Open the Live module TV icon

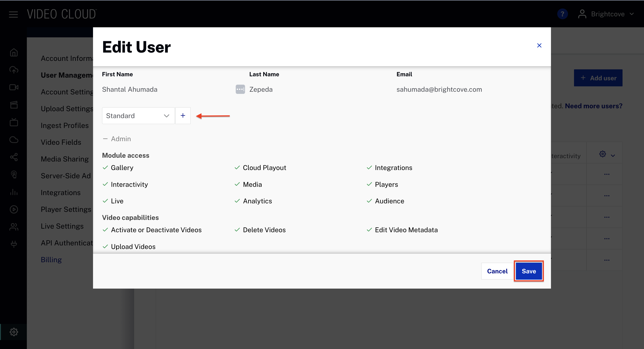(x=14, y=122)
